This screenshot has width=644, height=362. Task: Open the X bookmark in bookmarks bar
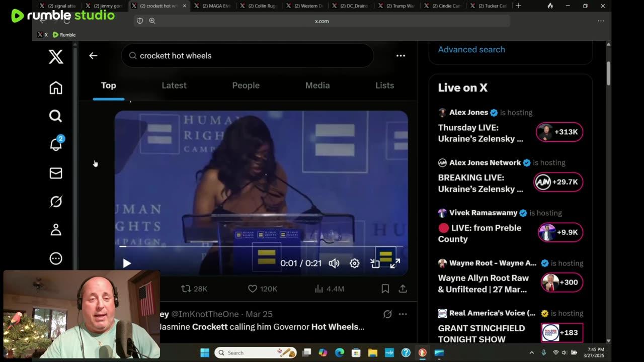43,35
